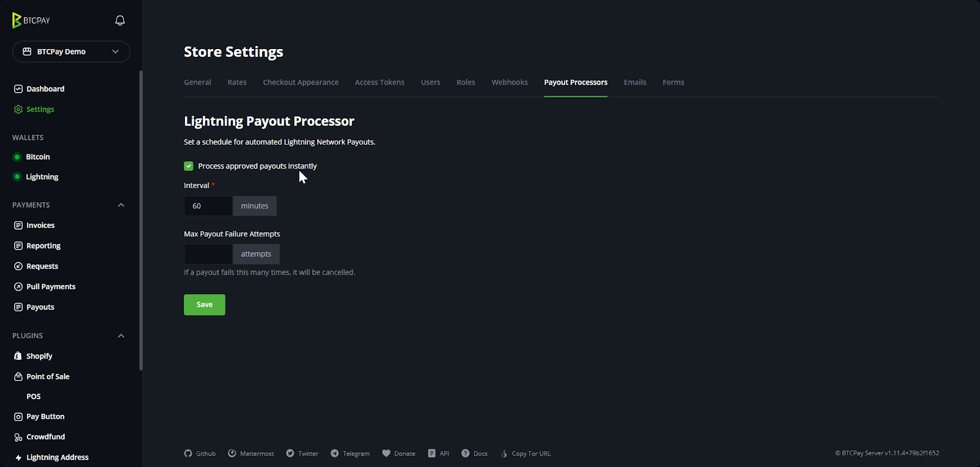
Task: Collapse the Plugins section
Action: (121, 336)
